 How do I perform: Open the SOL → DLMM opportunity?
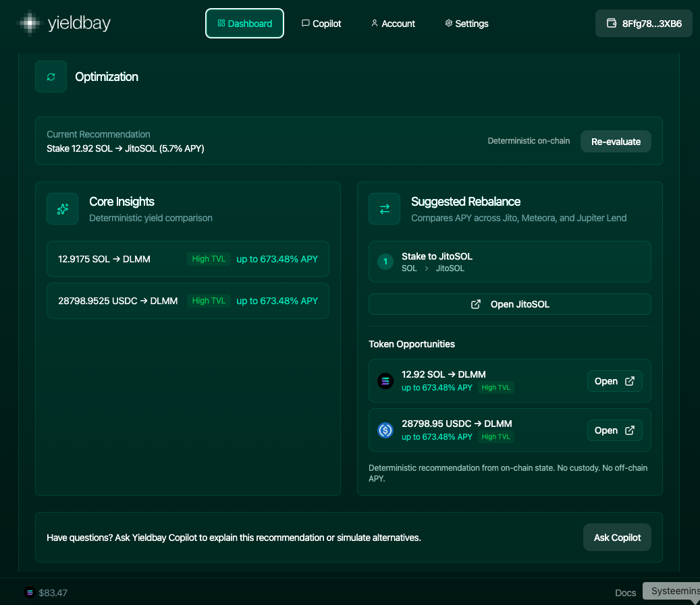tap(614, 381)
